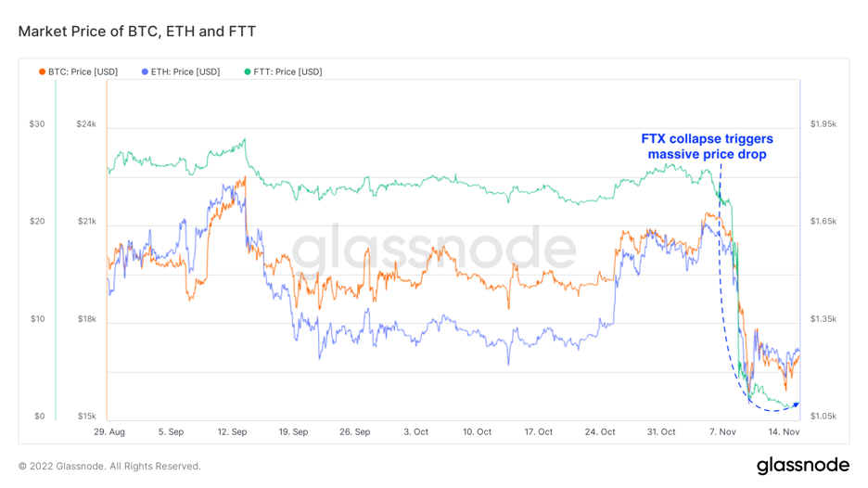Click the blue arrowhead ending the dashed curve
The width and height of the screenshot is (868, 488).
[795, 404]
